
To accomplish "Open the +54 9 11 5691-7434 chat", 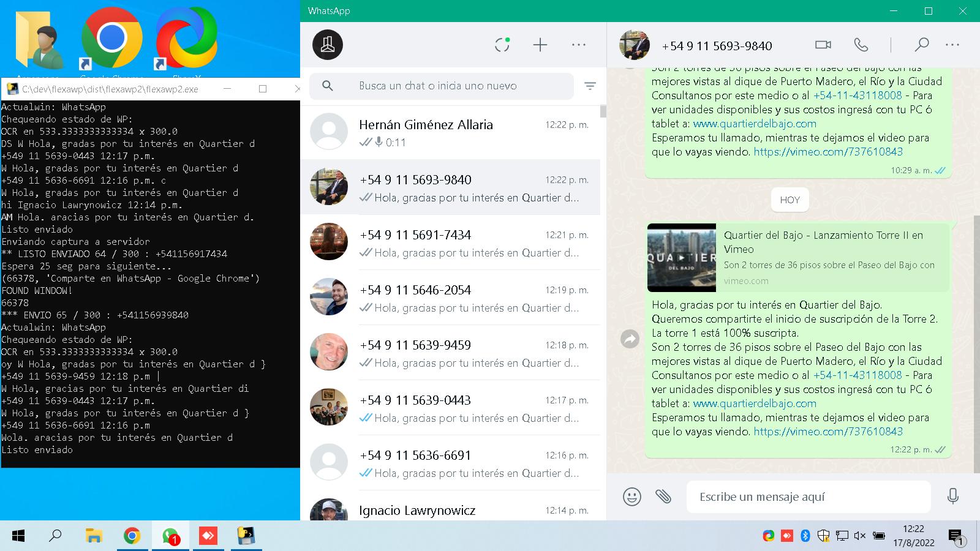I will [x=450, y=242].
